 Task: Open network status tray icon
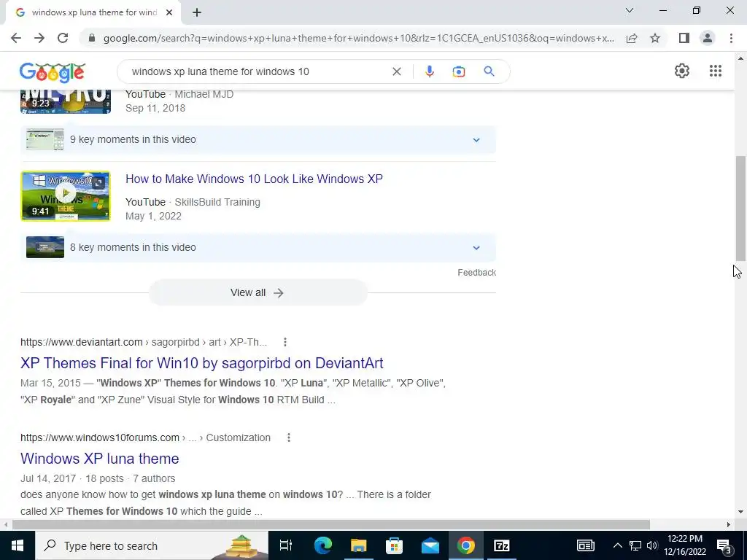635,545
